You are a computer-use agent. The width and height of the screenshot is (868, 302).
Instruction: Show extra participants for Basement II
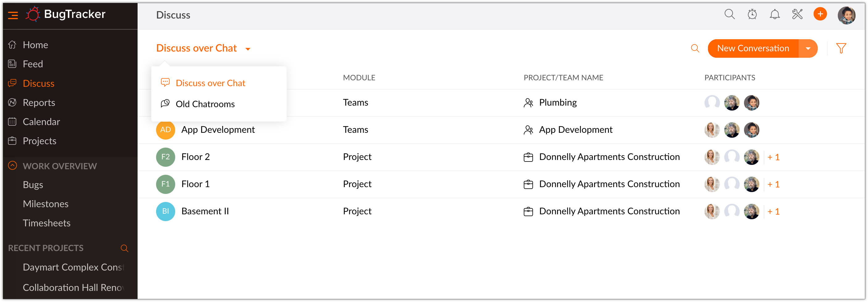tap(773, 212)
